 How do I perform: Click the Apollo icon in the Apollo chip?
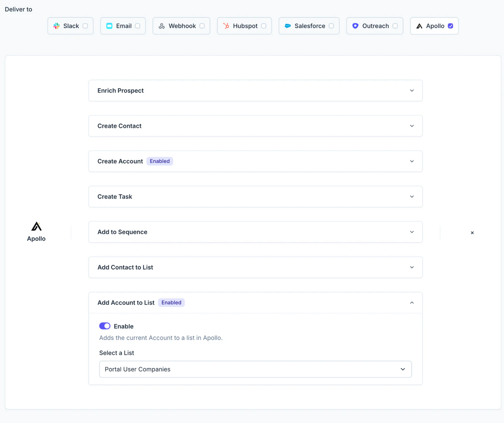(x=419, y=26)
